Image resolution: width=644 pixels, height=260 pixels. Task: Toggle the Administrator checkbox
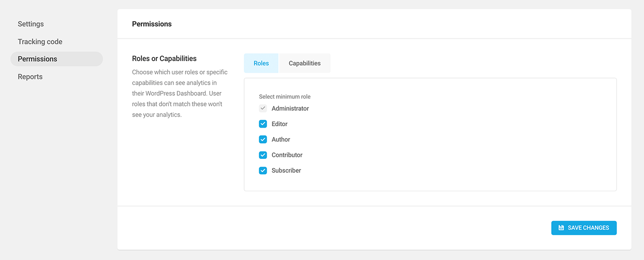click(263, 108)
